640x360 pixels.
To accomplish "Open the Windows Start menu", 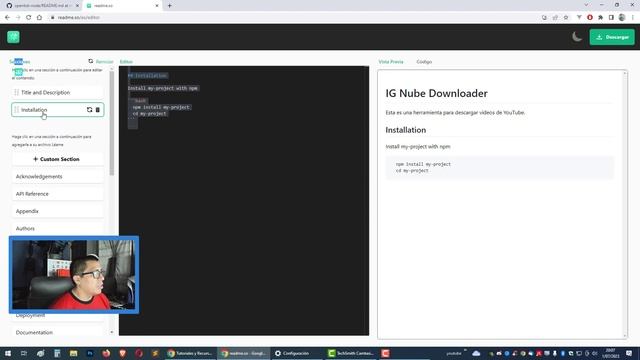I will point(7,353).
